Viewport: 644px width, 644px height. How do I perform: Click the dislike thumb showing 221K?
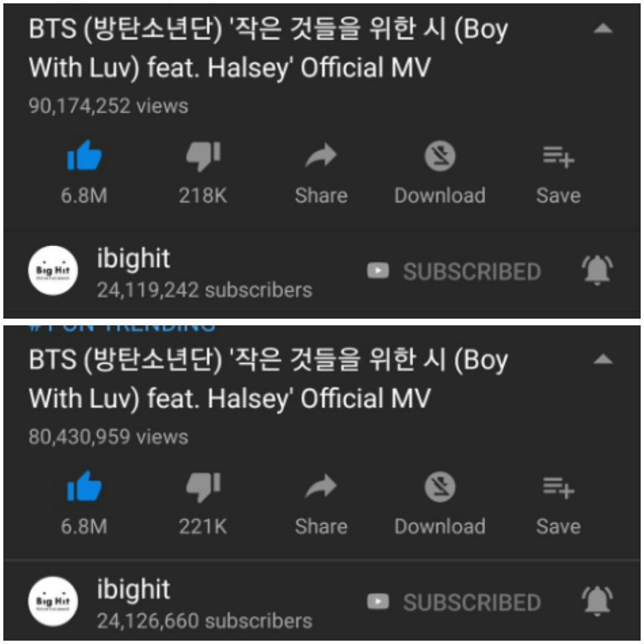click(x=203, y=487)
